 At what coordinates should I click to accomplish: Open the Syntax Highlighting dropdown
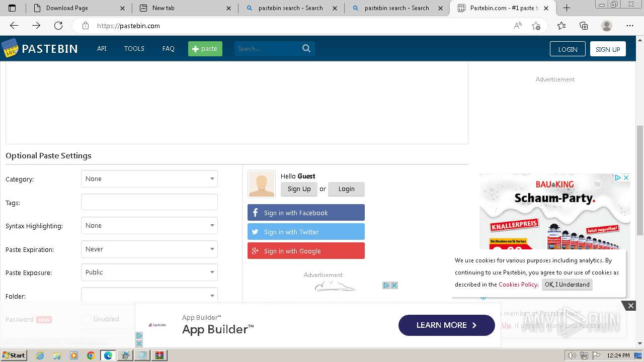pyautogui.click(x=149, y=226)
